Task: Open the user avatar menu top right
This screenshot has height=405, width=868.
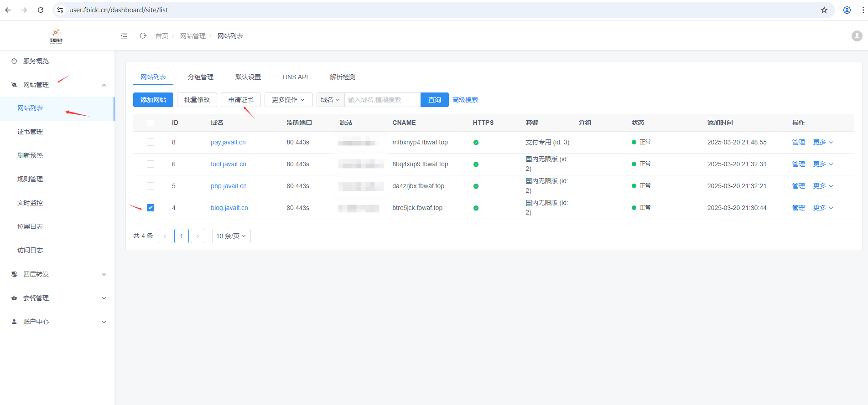Action: tap(857, 36)
